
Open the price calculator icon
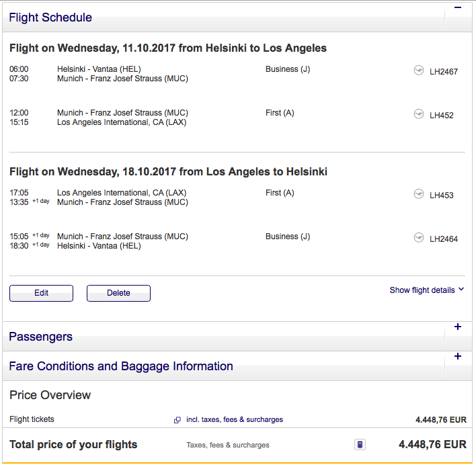[360, 444]
